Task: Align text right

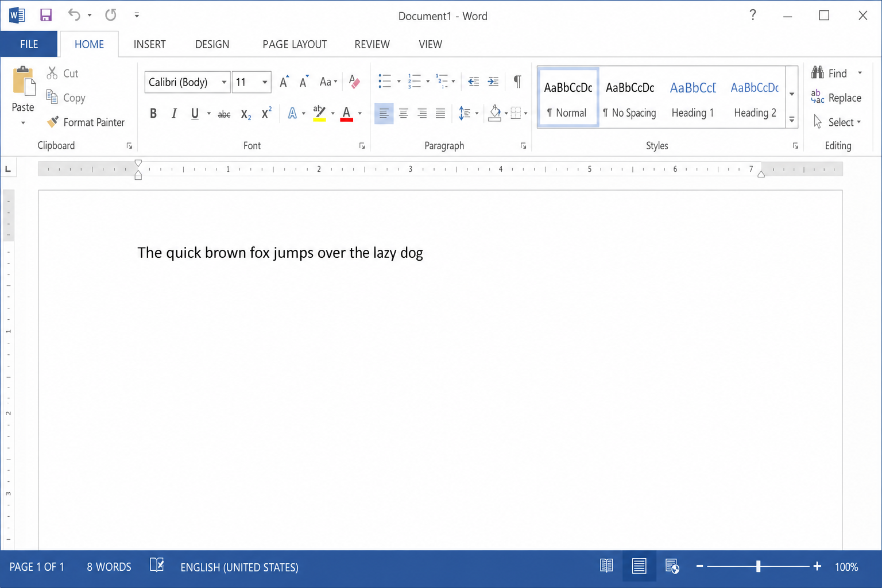Action: point(422,114)
